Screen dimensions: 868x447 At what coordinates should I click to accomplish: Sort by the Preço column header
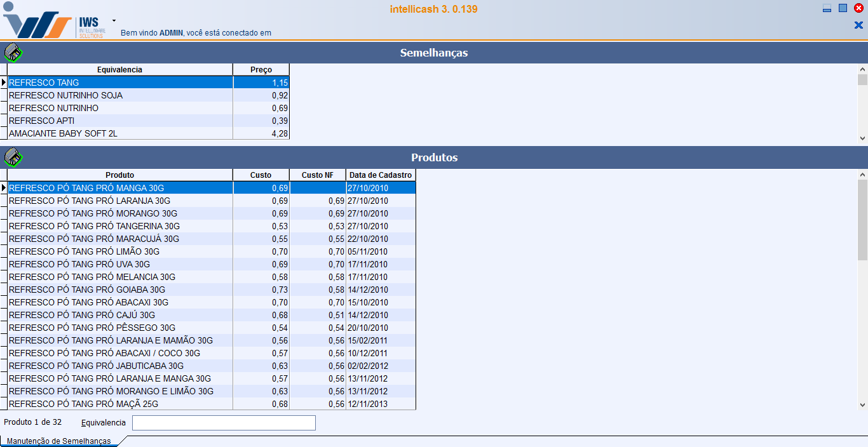[x=261, y=70]
